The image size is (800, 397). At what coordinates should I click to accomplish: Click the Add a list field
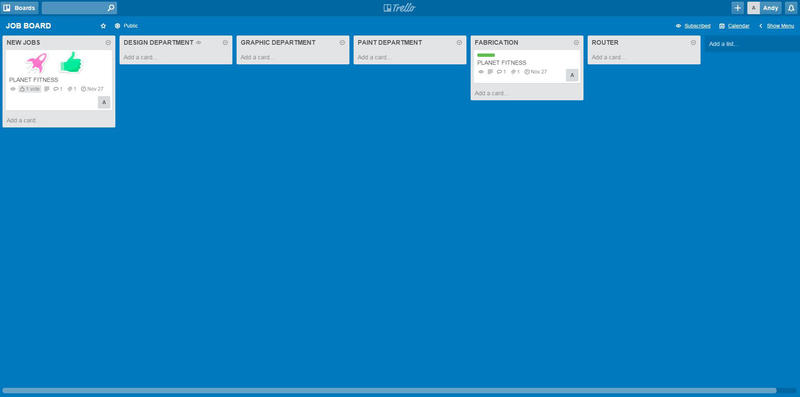click(x=753, y=44)
